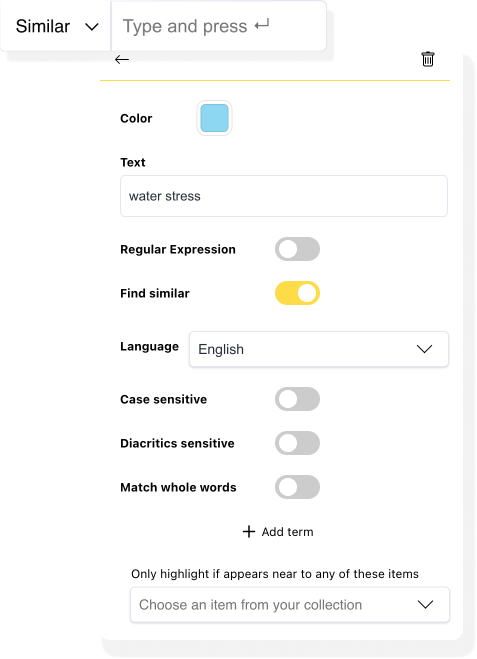Delete item with the trash icon
The image size is (477, 659).
pos(428,59)
